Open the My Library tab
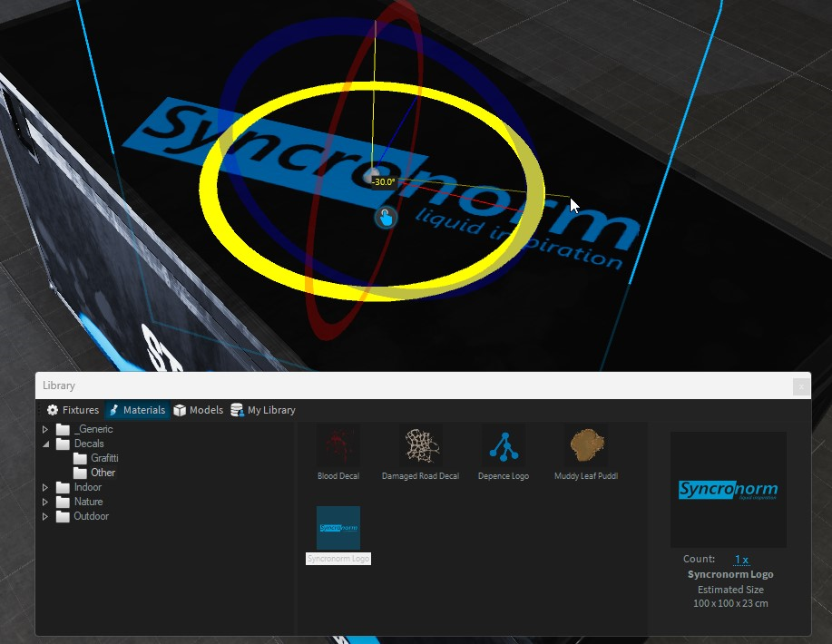The image size is (832, 644). coord(263,410)
